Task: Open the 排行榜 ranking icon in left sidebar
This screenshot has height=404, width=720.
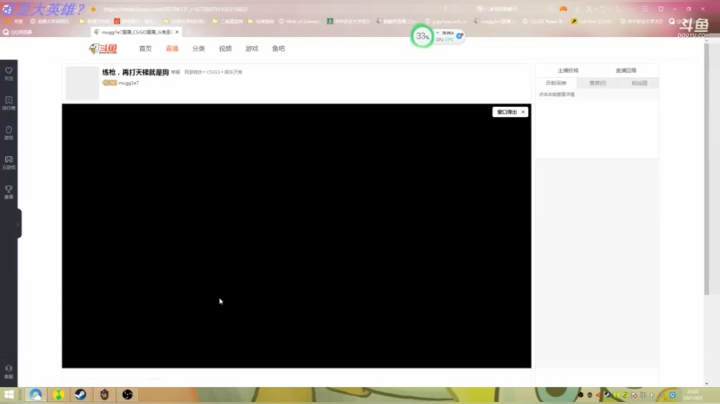Action: click(x=9, y=103)
